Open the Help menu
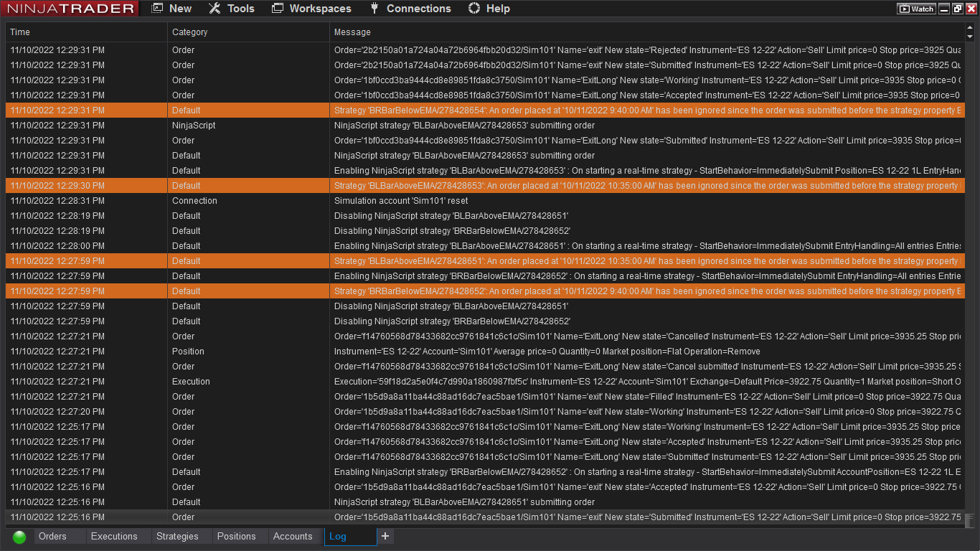Screen dimensions: 980x551 [489, 9]
